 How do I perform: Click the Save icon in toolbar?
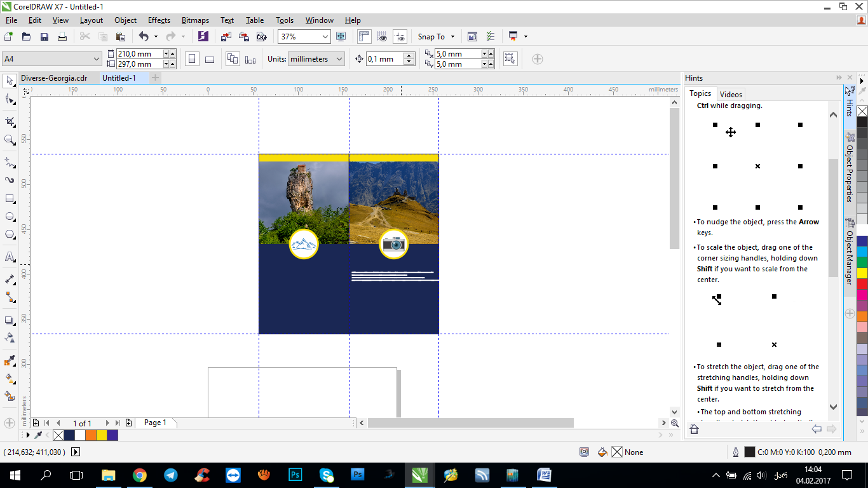click(44, 36)
